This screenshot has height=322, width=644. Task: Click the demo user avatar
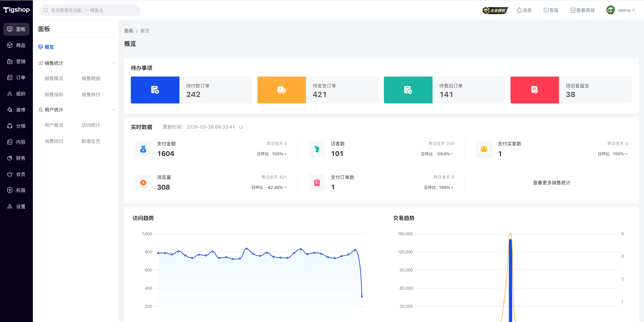[x=610, y=10]
